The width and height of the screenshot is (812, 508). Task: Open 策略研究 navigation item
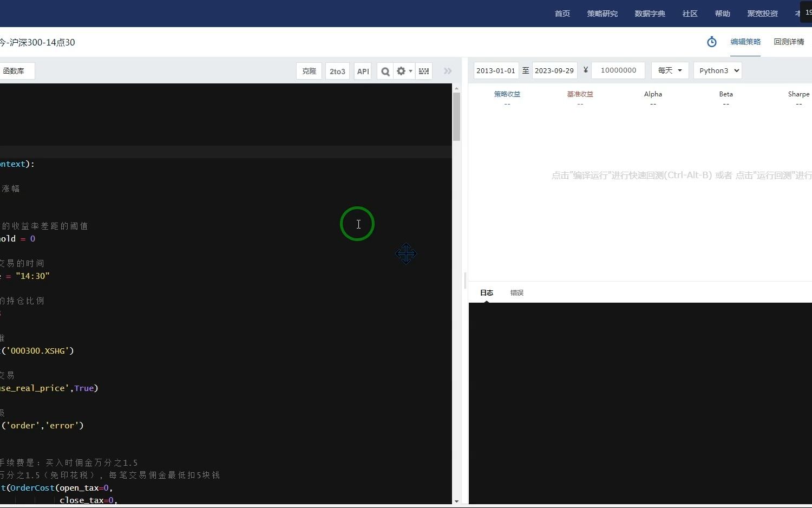click(x=603, y=14)
